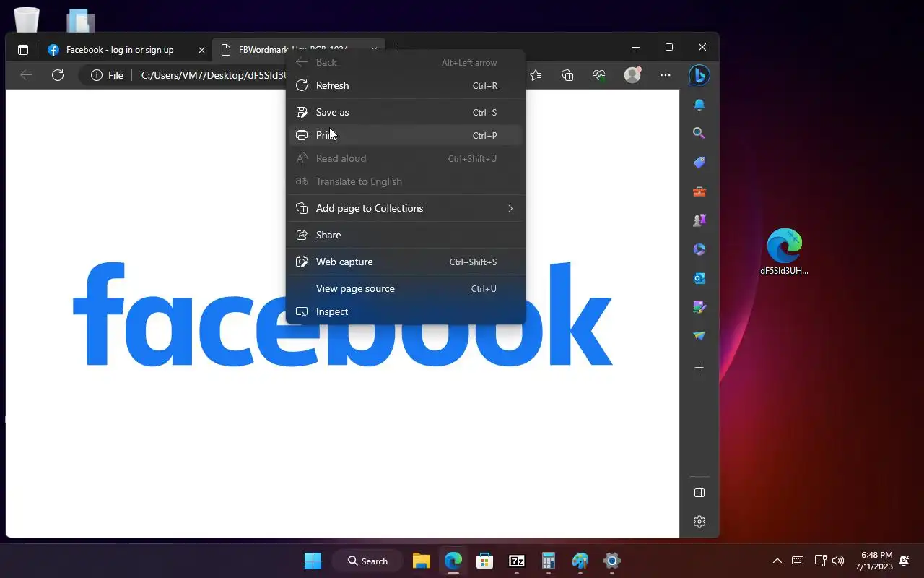Open the clock and date display
924x578 pixels.
point(874,561)
